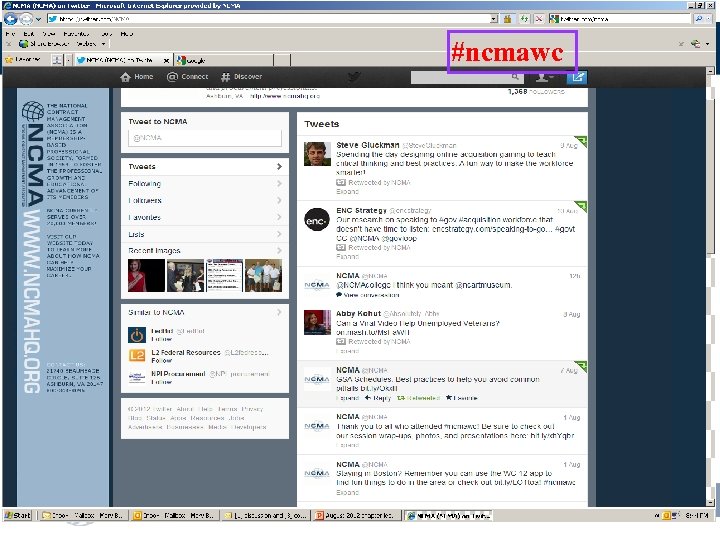Open the address bar dropdown arrow
Viewport: 720px width, 540px height.
click(494, 19)
